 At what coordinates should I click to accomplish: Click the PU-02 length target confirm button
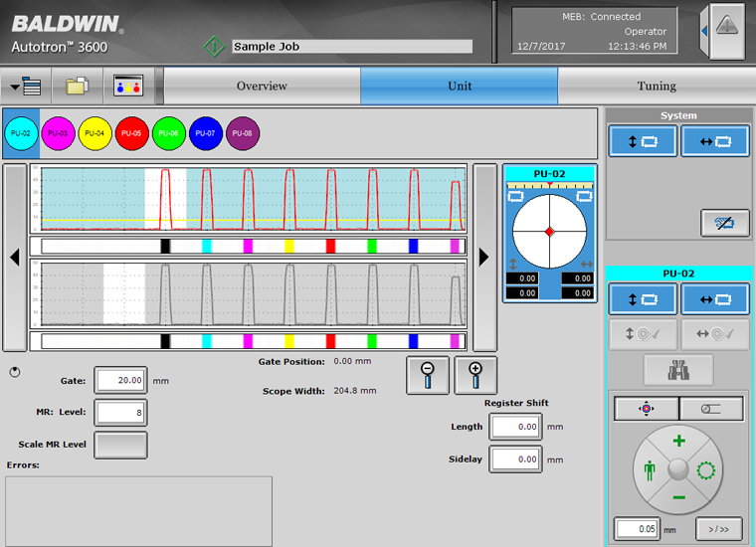click(643, 334)
